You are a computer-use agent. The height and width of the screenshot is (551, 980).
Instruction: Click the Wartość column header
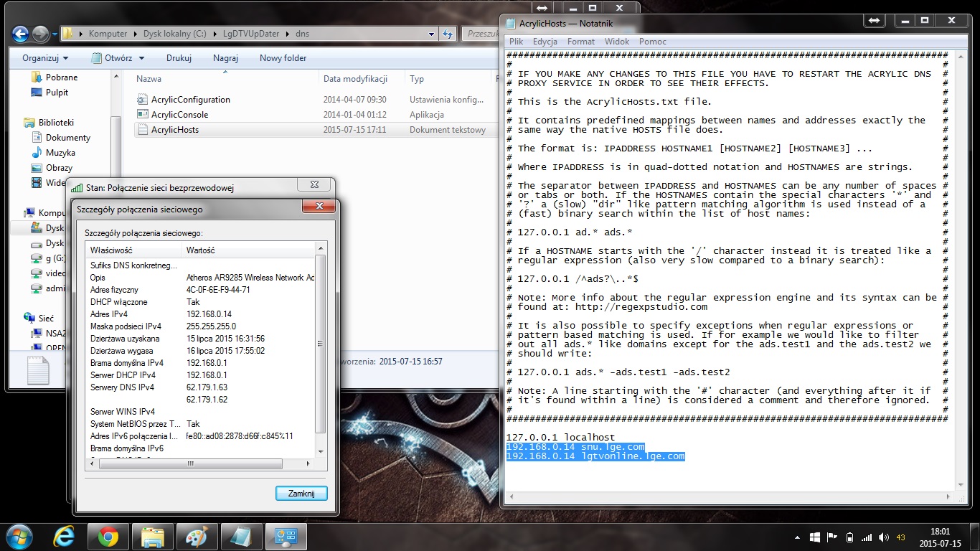pos(248,250)
